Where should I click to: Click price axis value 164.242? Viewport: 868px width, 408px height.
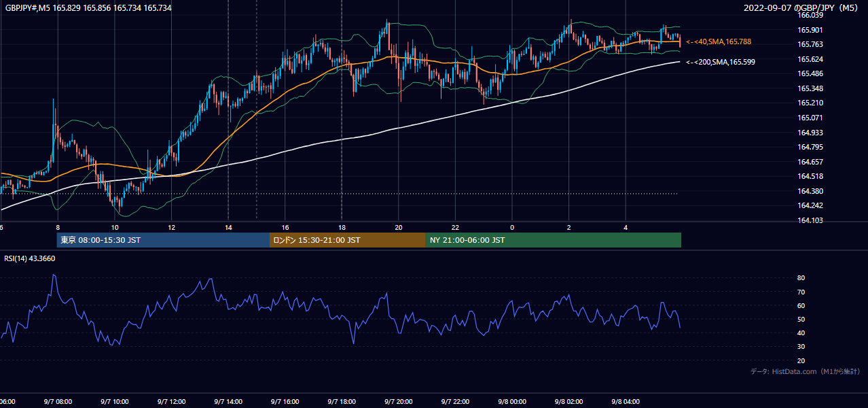point(810,206)
